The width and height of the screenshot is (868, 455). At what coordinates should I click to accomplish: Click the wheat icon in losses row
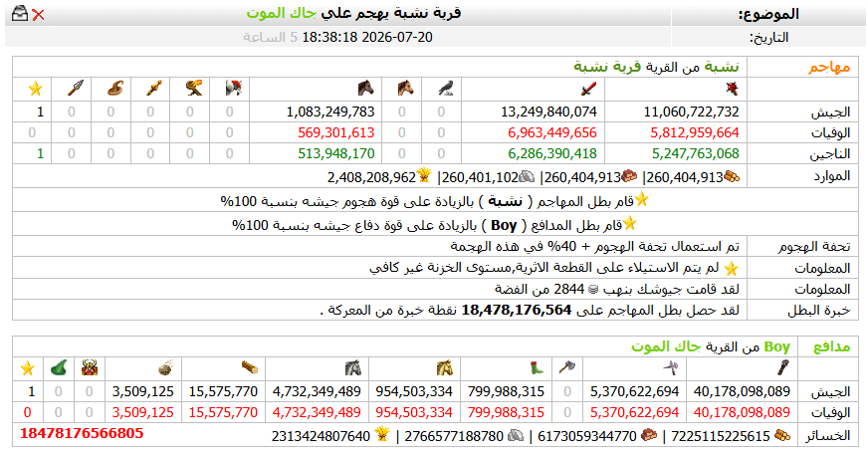tap(382, 434)
